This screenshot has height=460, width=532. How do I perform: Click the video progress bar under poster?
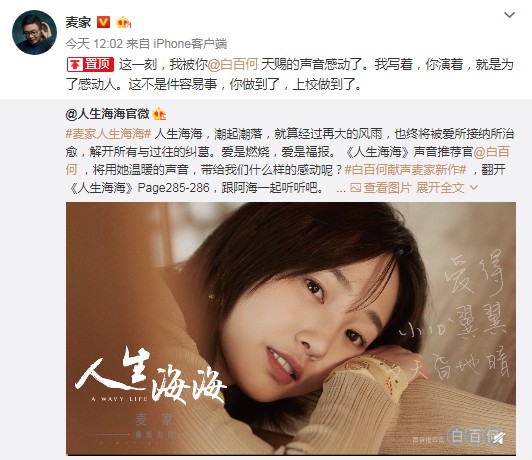coord(291,454)
